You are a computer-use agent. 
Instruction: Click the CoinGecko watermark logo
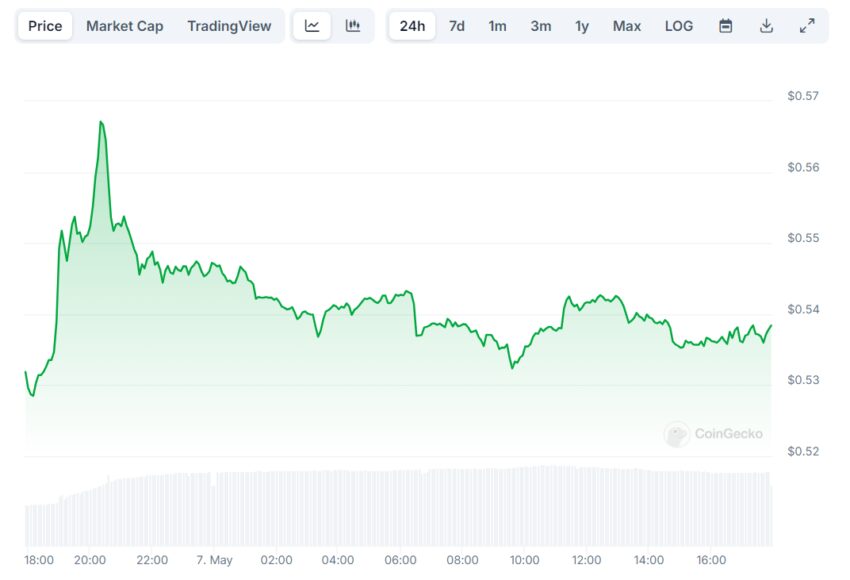click(713, 434)
